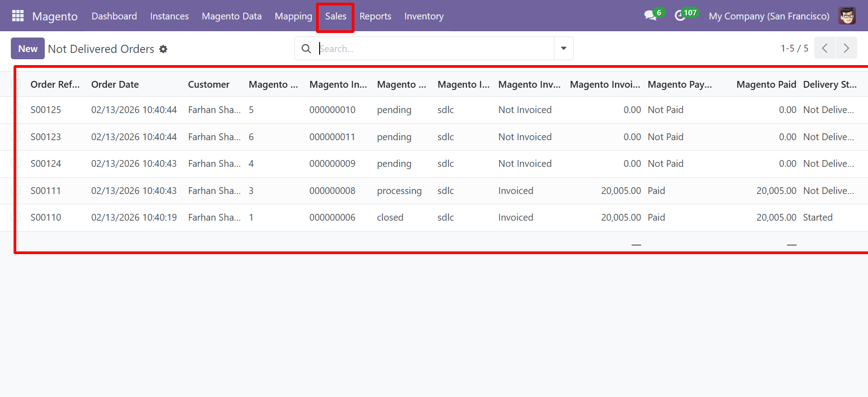The image size is (868, 397).
Task: Open the Reports menu
Action: coord(375,16)
